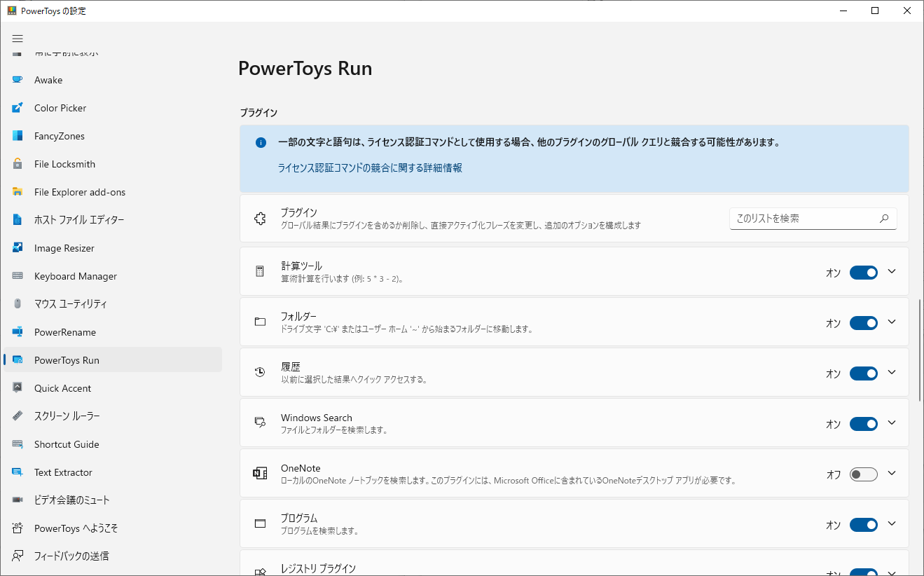Click the File Locksmith padlock icon

[x=18, y=164]
